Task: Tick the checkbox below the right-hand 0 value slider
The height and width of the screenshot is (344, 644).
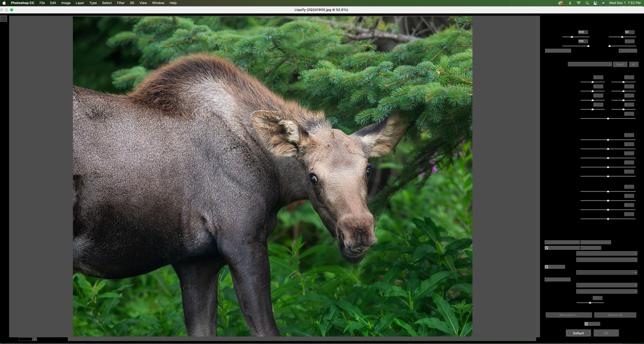Action: click(620, 51)
